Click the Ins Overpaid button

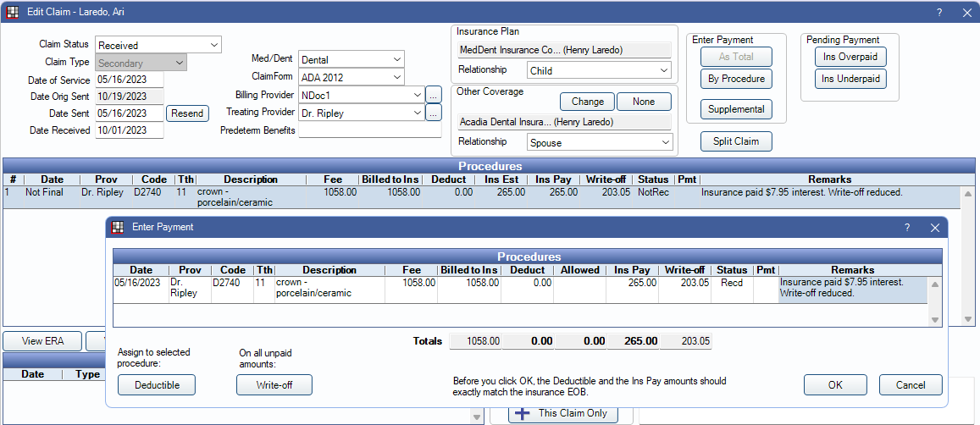point(850,58)
